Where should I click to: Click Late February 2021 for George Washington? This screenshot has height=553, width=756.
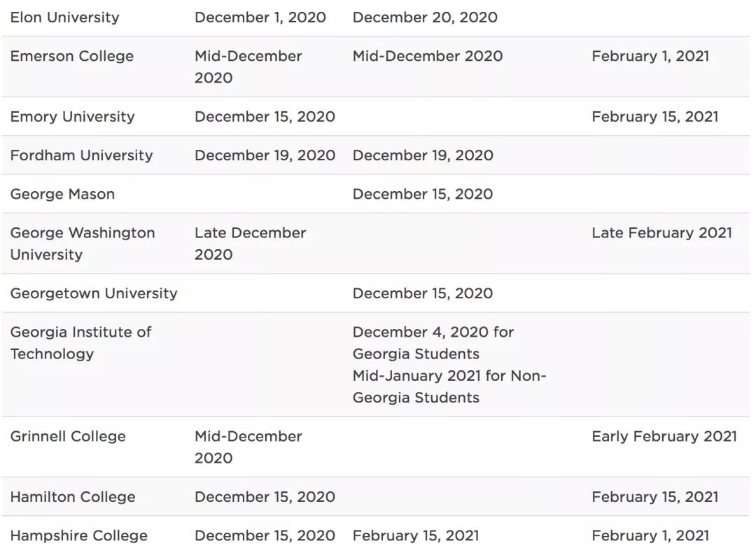[x=661, y=232]
